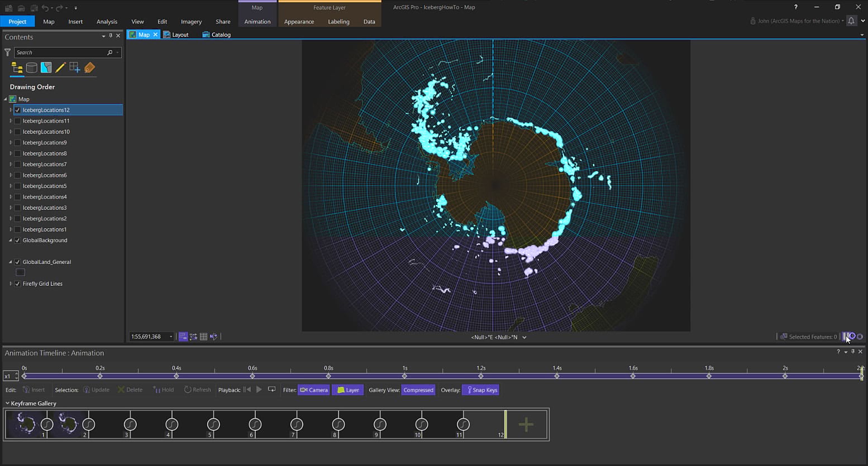Image resolution: width=868 pixels, height=466 pixels.
Task: Click the filter funnel icon in Contents
Action: (7, 52)
